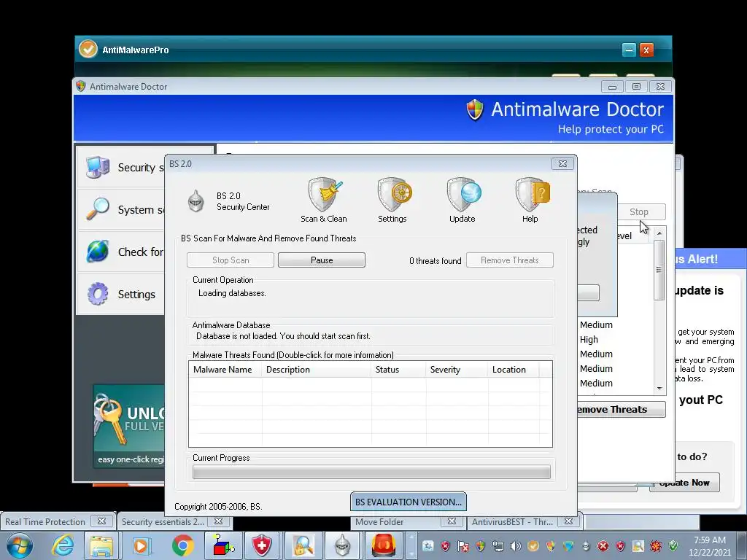Switch to red shield white cross taskbar app
This screenshot has width=747, height=560.
(x=262, y=545)
